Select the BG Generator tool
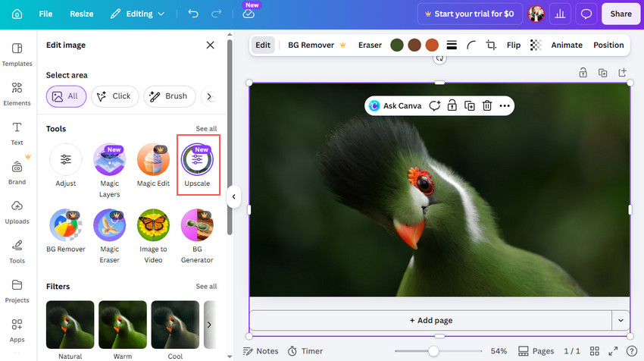Screen dimensions: 644x361 (x=197, y=237)
